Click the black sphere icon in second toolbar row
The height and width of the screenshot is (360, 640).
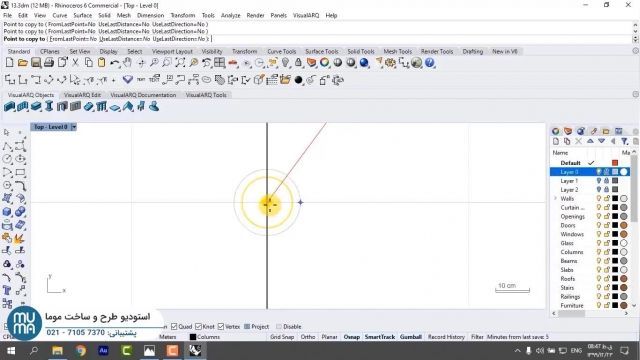[x=298, y=80]
